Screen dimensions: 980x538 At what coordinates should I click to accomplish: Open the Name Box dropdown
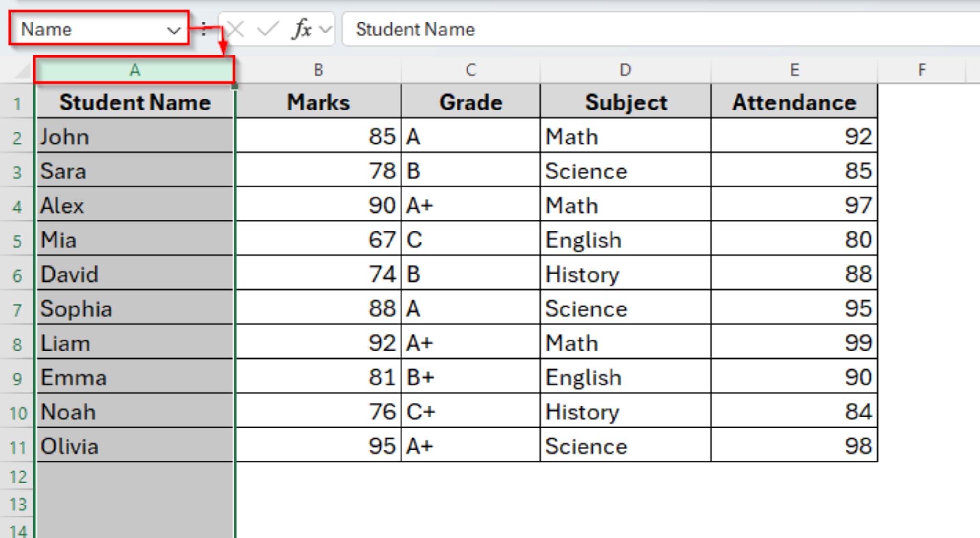tap(173, 30)
